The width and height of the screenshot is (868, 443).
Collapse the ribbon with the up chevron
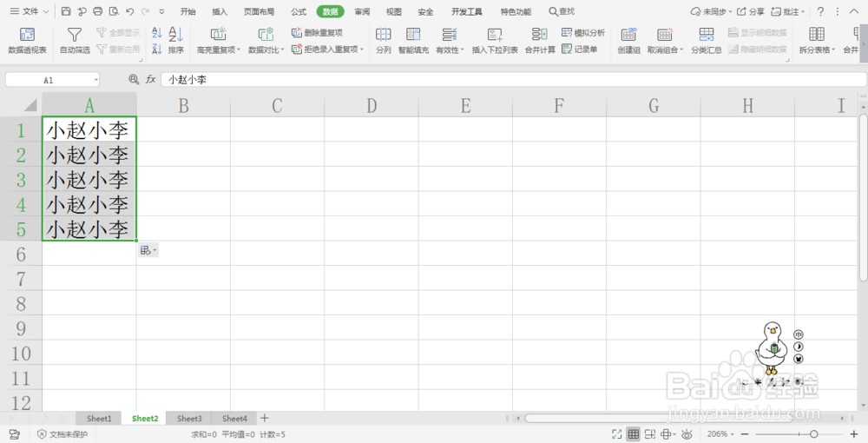point(854,11)
